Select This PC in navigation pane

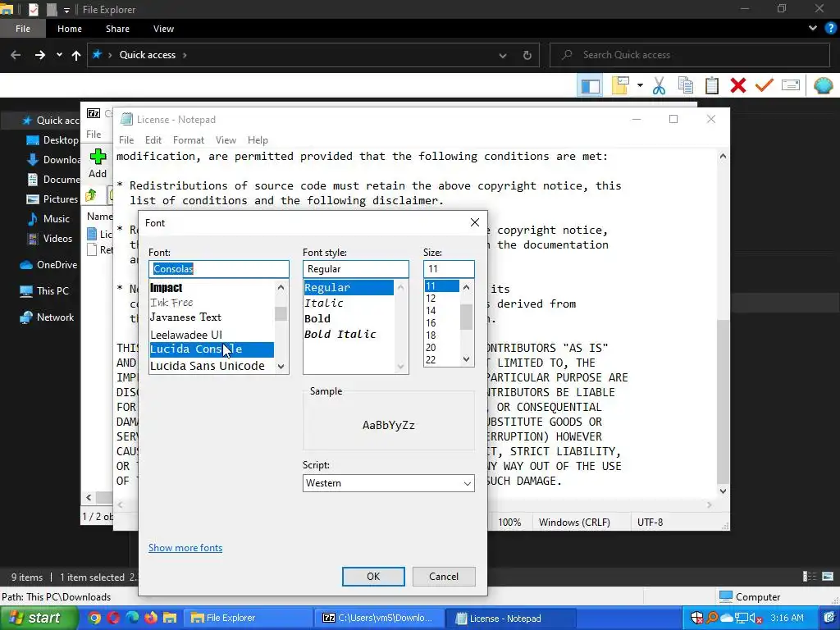tap(52, 291)
